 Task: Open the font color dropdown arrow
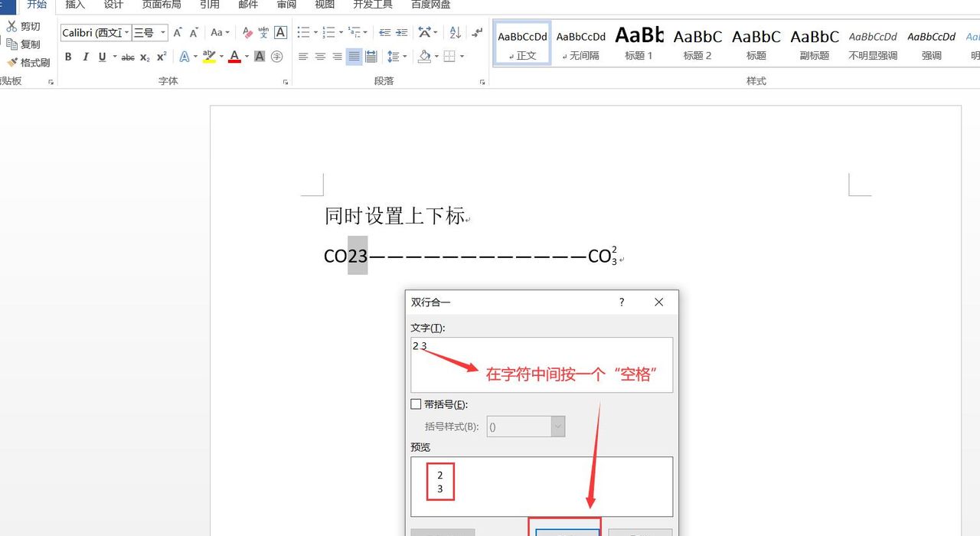click(245, 57)
